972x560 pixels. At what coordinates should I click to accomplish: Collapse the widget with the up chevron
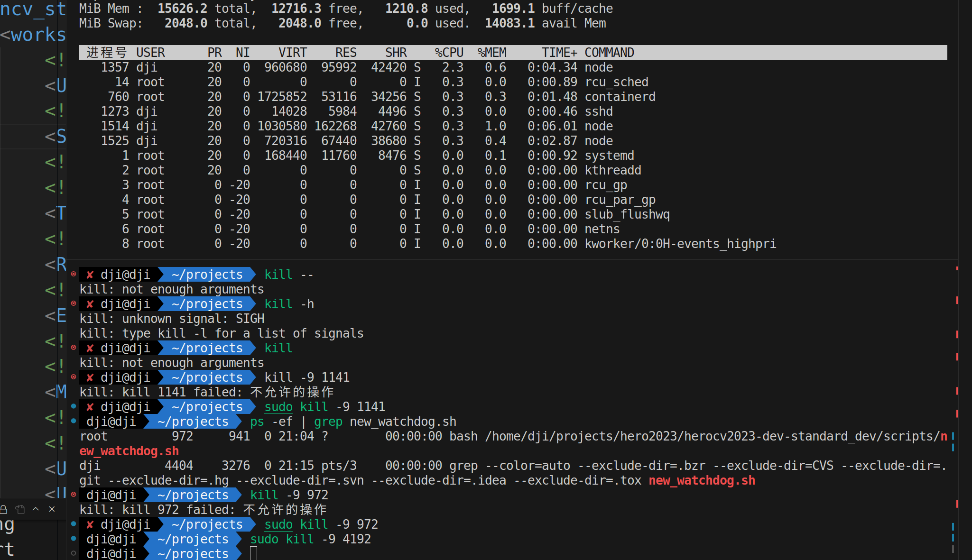36,509
